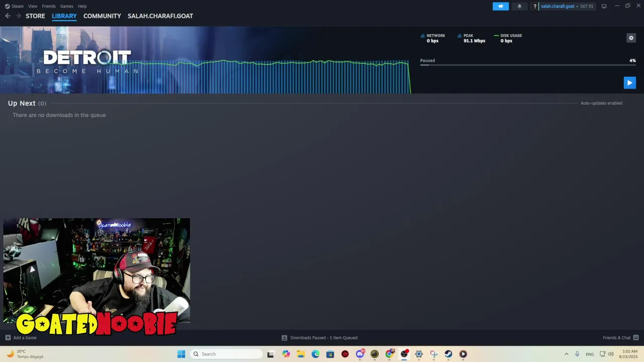
Task: Go back with the left arrow
Action: 8,16
